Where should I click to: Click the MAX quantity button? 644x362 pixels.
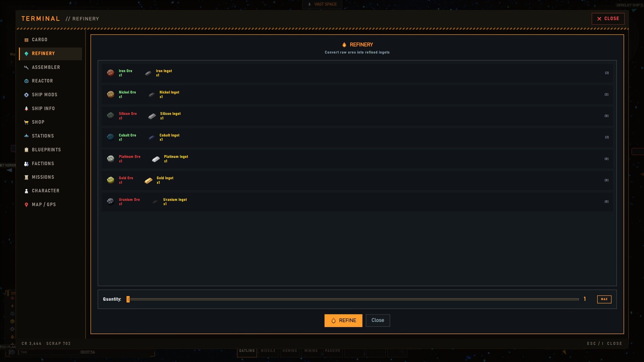[604, 299]
